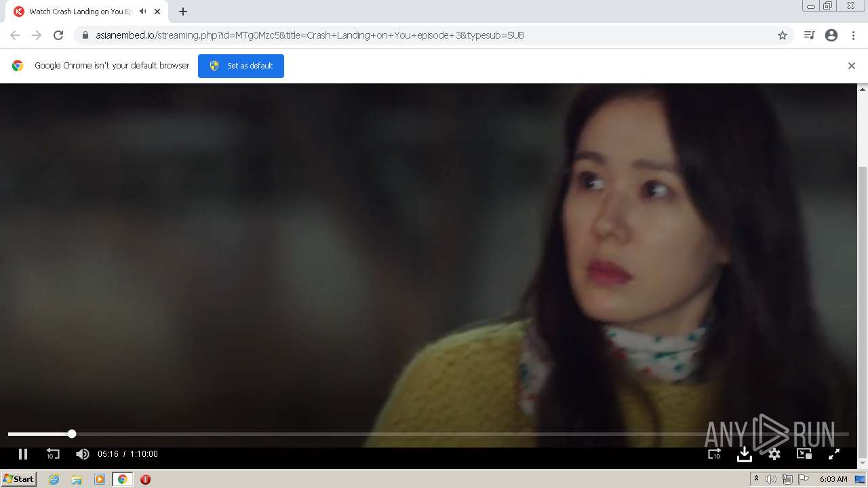Viewport: 868px width, 488px height.
Task: Open the red Opera-style taskbar icon
Action: tap(145, 479)
